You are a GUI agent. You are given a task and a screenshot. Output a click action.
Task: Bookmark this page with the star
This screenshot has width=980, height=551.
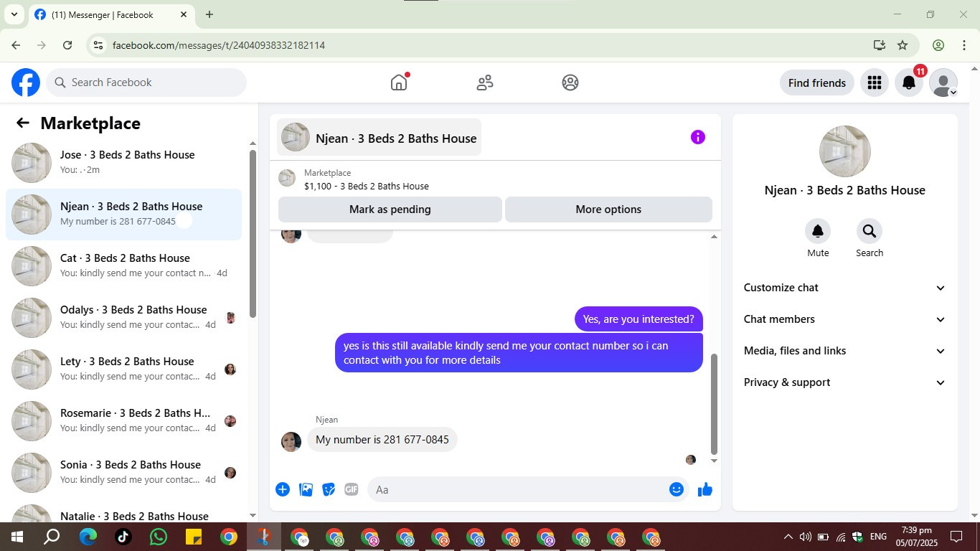(903, 45)
